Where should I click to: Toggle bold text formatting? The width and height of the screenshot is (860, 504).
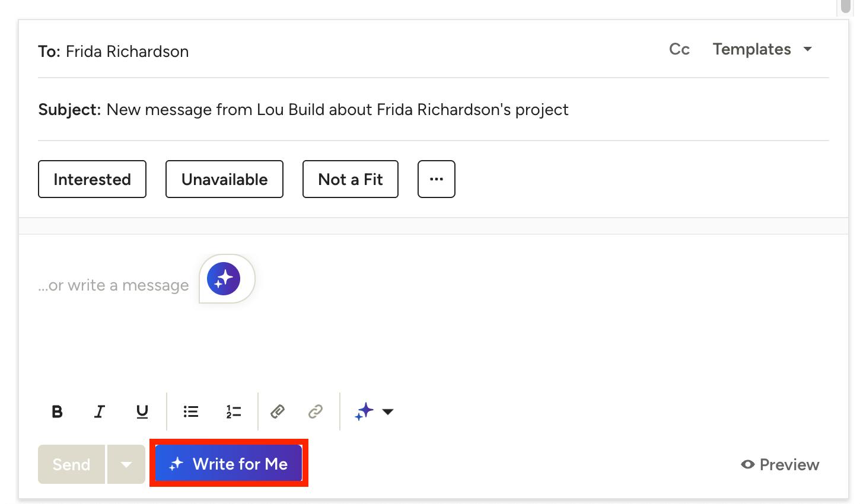click(57, 412)
